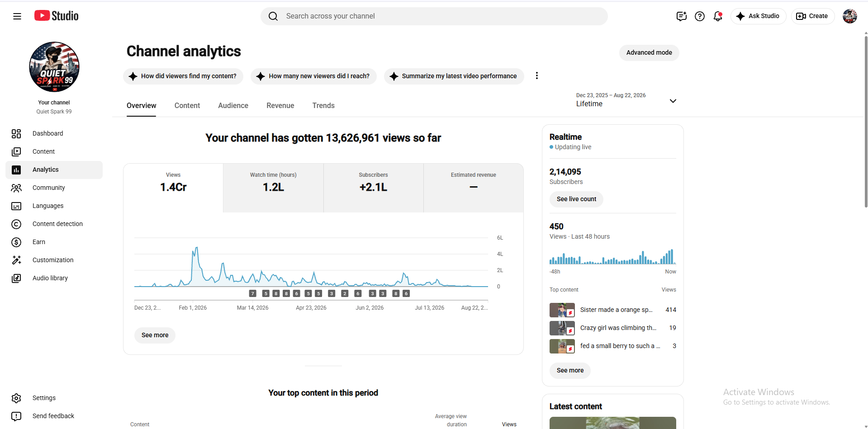Click the YouTube Studio logo
This screenshot has height=429, width=868.
click(x=57, y=16)
